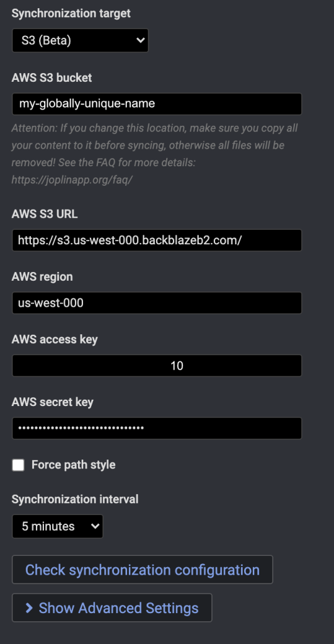The image size is (334, 644).
Task: Click the arrow on the 5 minutes selector
Action: tap(95, 526)
